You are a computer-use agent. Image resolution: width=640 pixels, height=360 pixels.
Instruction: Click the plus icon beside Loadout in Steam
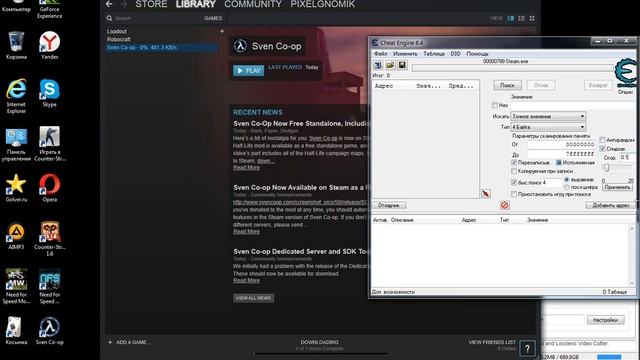tap(222, 31)
